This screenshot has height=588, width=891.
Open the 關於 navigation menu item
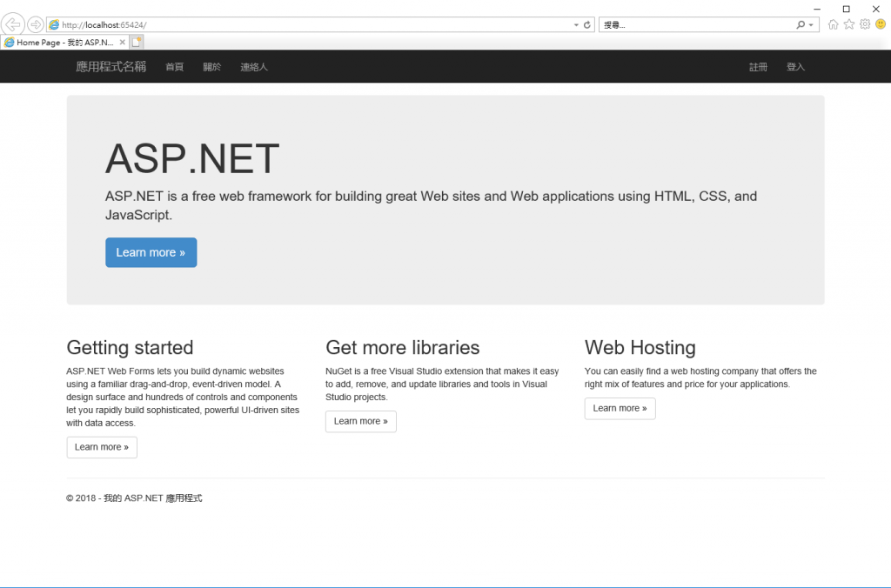tap(212, 67)
